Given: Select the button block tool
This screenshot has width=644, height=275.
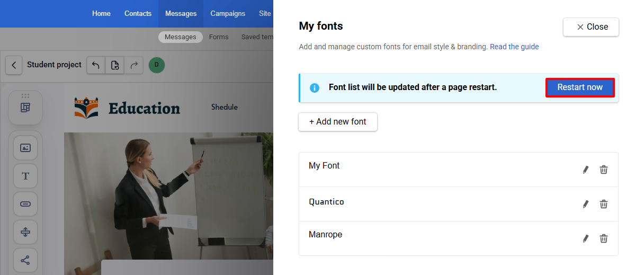Looking at the screenshot, I should [x=25, y=204].
